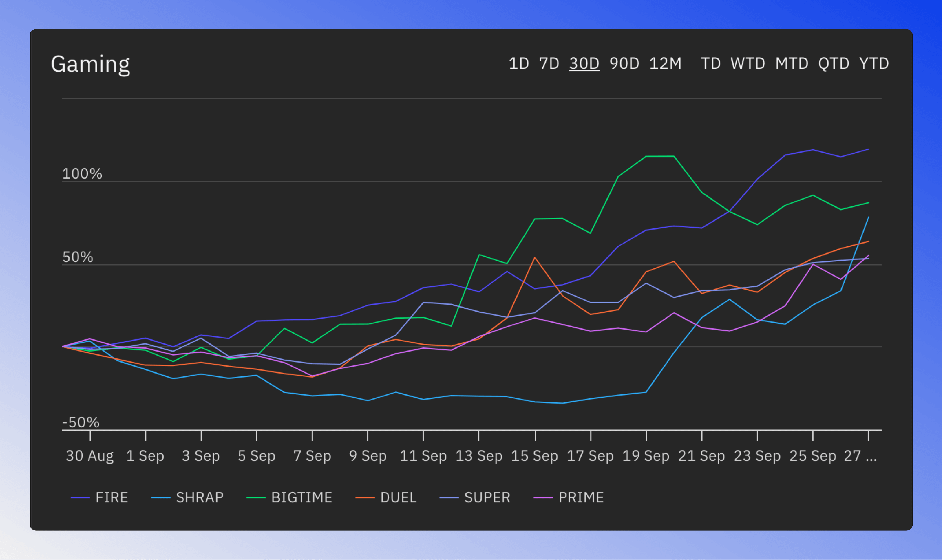The width and height of the screenshot is (943, 560).
Task: Switch to the 12M time range
Action: pyautogui.click(x=666, y=63)
